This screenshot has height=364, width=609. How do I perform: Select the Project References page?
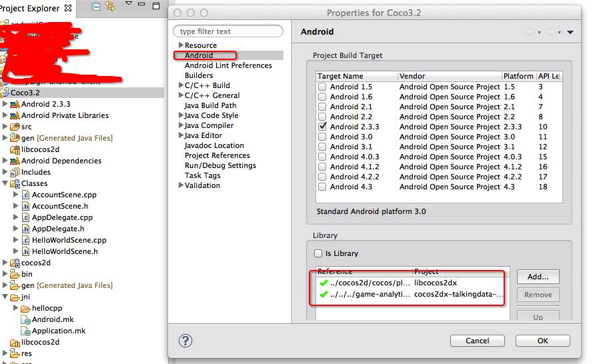coord(217,155)
